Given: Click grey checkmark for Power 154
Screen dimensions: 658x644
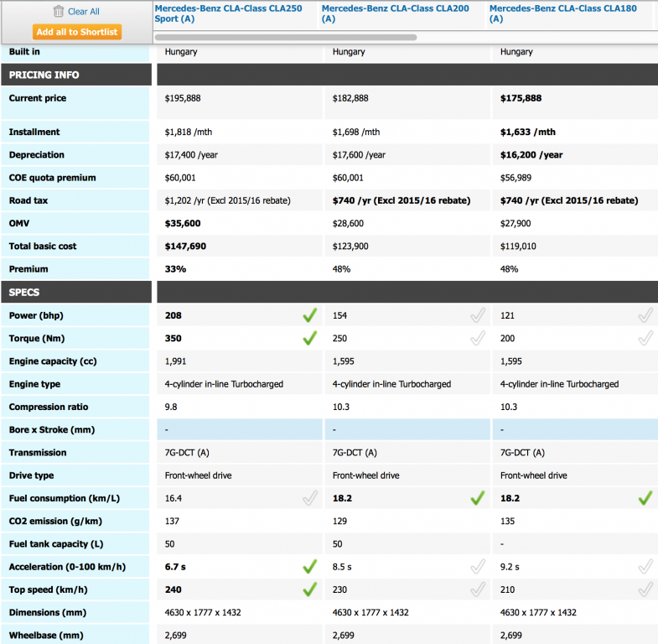Looking at the screenshot, I should (478, 315).
